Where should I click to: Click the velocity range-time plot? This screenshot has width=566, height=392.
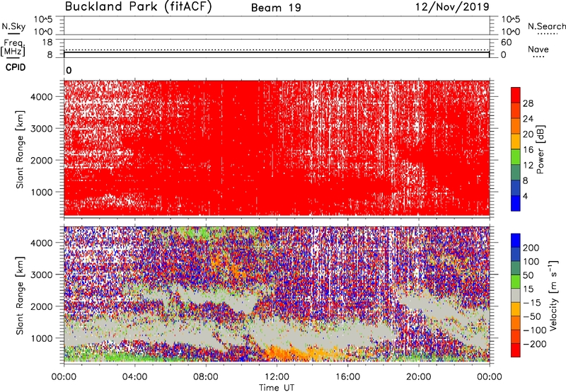tap(277, 294)
